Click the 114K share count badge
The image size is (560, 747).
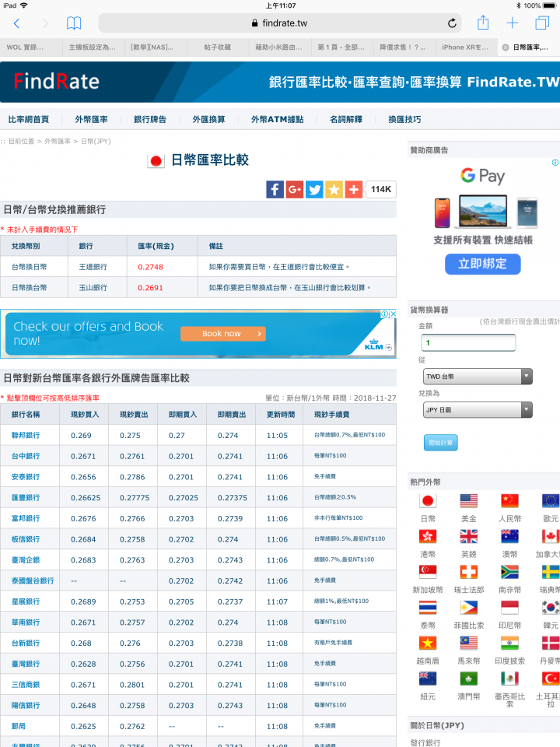(x=381, y=190)
